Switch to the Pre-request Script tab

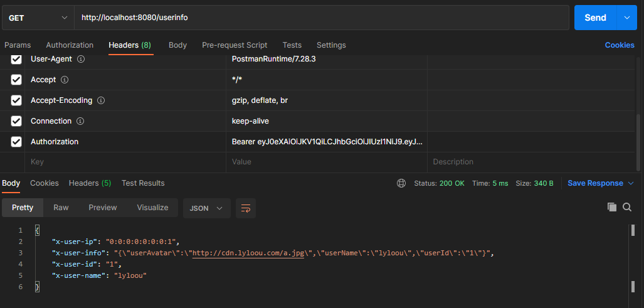(x=235, y=45)
